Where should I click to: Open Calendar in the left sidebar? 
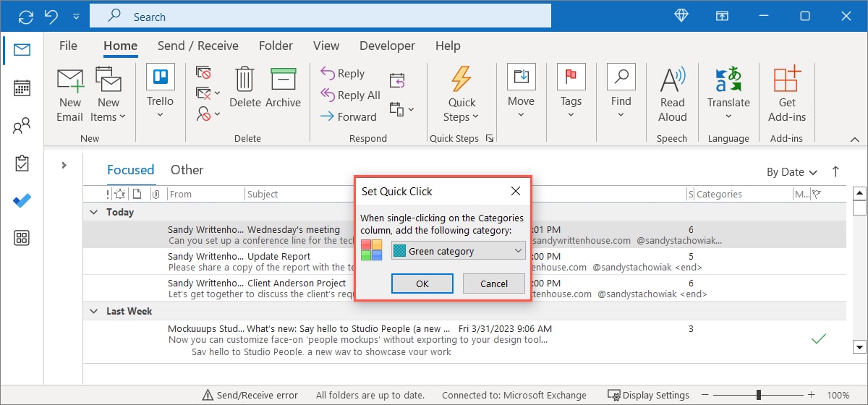(x=22, y=88)
